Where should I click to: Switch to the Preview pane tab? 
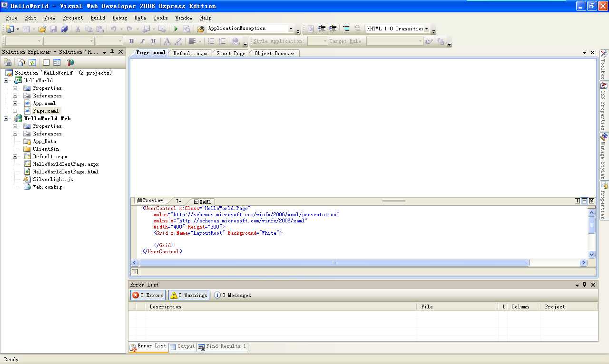(x=150, y=201)
